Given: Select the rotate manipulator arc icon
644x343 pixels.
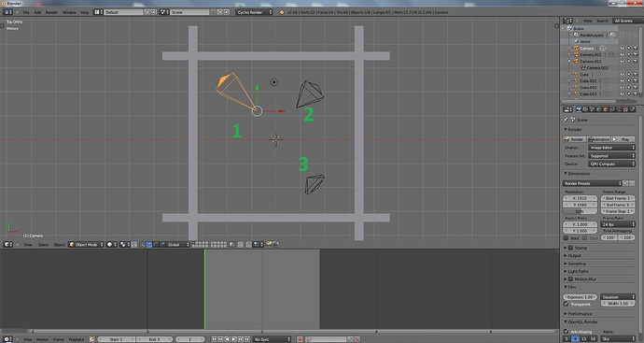Looking at the screenshot, I should [155, 244].
